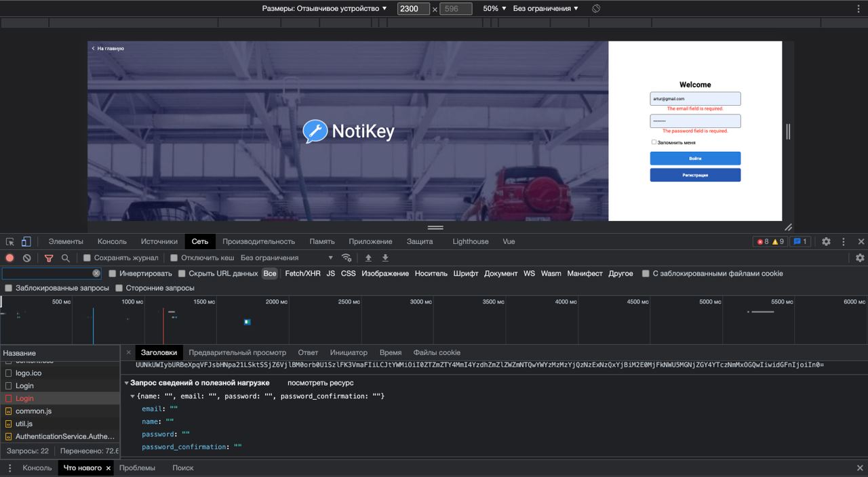The width and height of the screenshot is (868, 477).
Task: Open DevTools settings gear icon
Action: coord(826,241)
